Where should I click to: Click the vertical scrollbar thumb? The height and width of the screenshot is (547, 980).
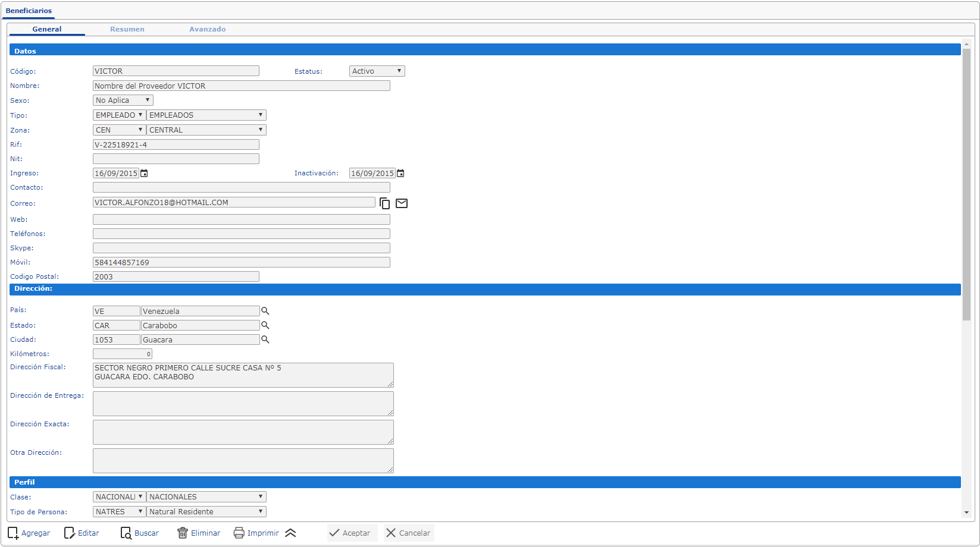[x=966, y=184]
